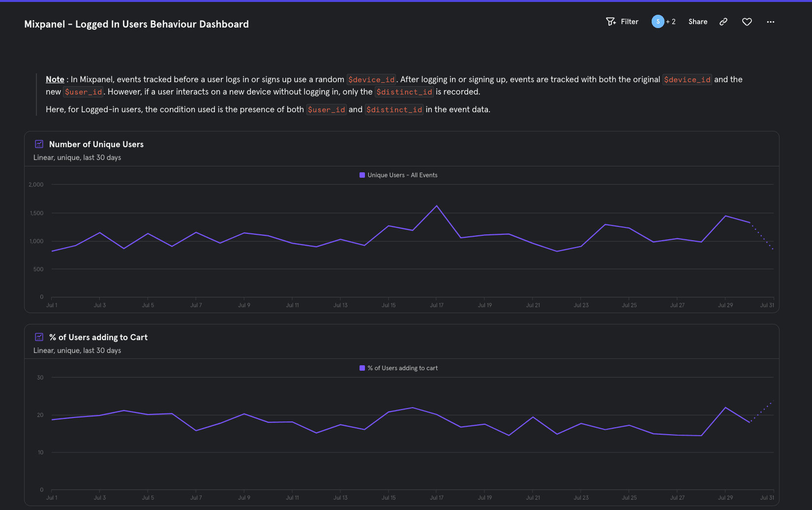Click the purple legend color swatch

(361, 175)
